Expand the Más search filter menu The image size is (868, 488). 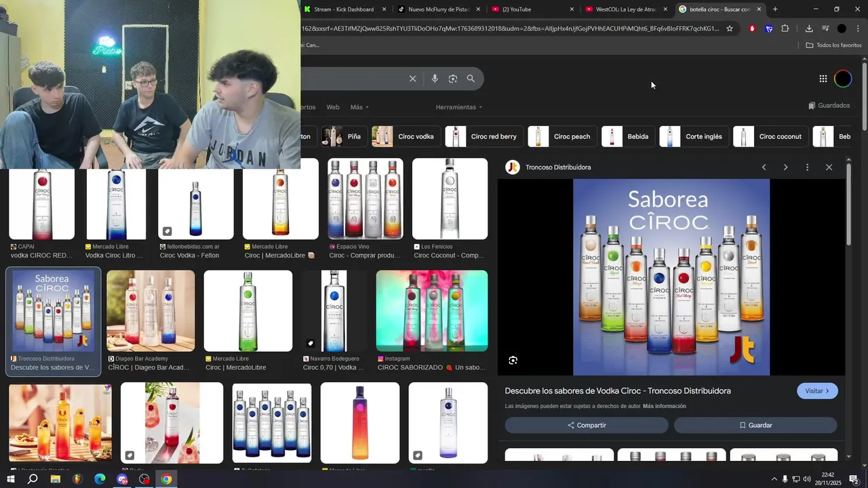point(359,107)
